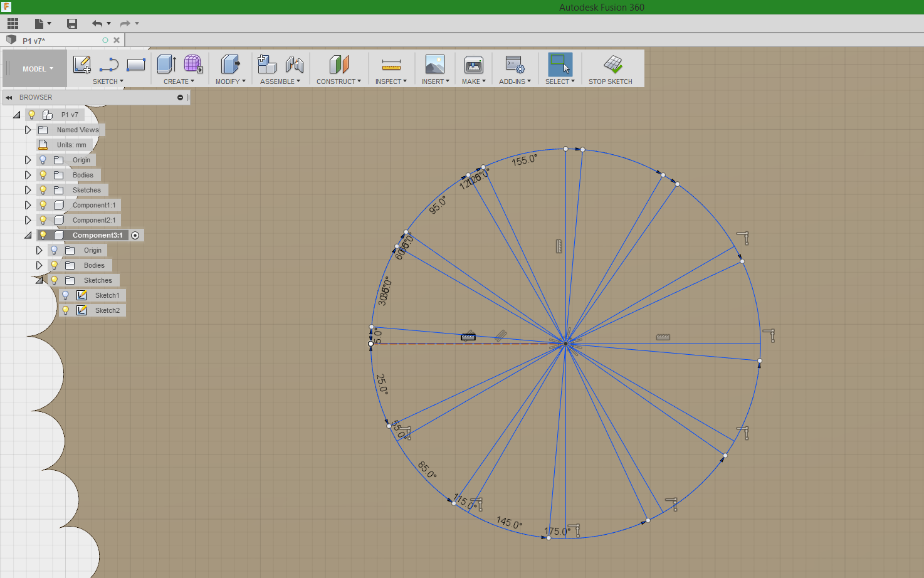Open the data panel grid icon
The width and height of the screenshot is (924, 578).
click(13, 24)
